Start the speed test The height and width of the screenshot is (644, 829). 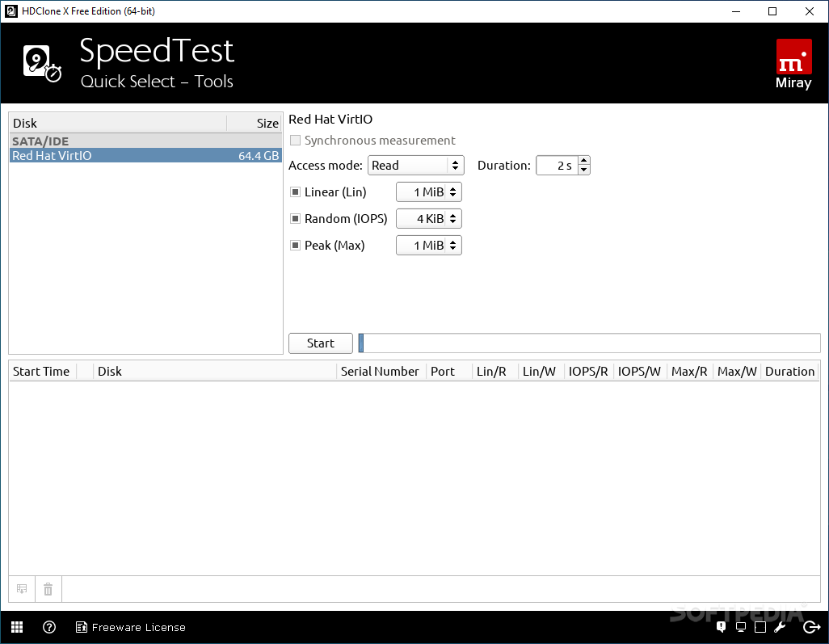[321, 343]
